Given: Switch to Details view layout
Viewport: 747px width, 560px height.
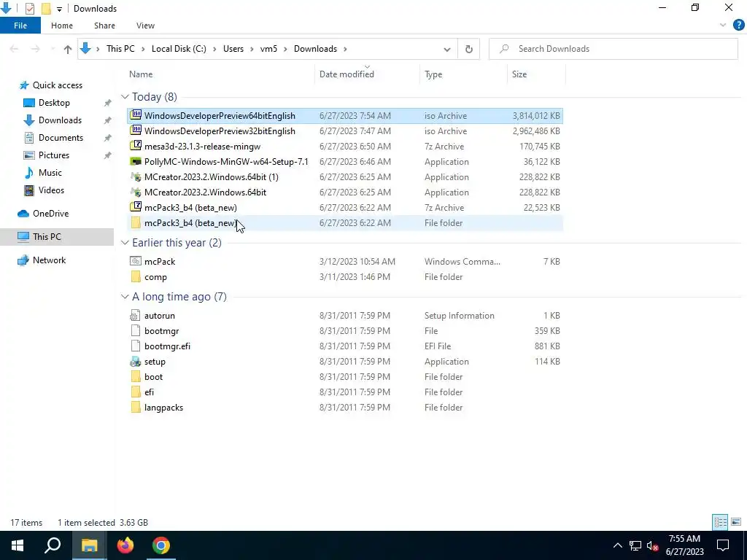Looking at the screenshot, I should [720, 522].
